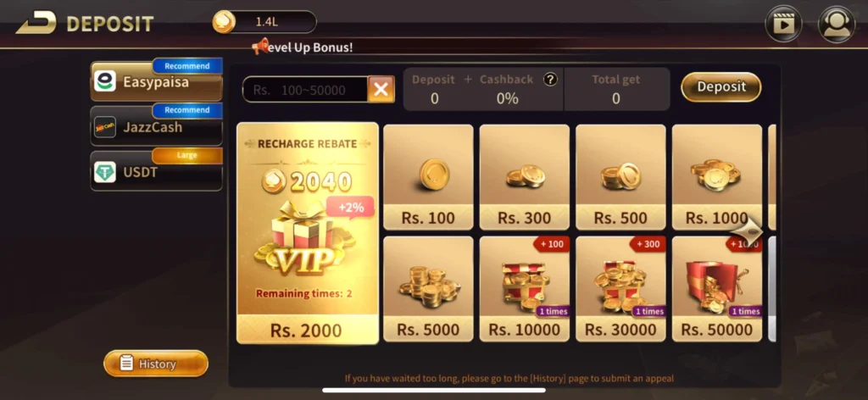Click the Deposit button
868x400 pixels.
pyautogui.click(x=721, y=86)
